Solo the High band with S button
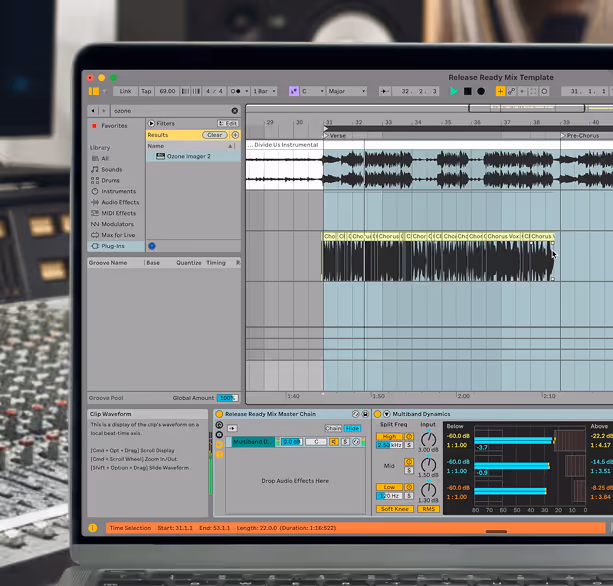Viewport: 613px width, 586px height. (409, 445)
